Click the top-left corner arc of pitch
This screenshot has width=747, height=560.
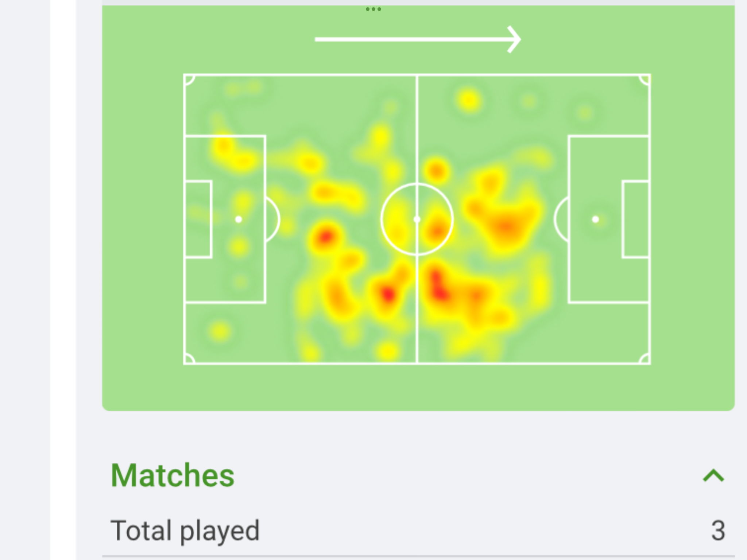pos(190,80)
